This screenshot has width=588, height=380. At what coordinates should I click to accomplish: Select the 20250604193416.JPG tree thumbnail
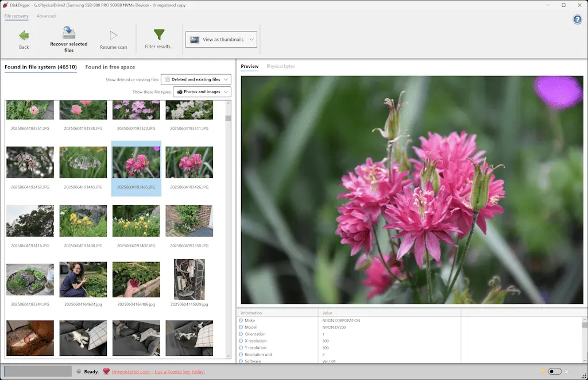[x=30, y=221]
